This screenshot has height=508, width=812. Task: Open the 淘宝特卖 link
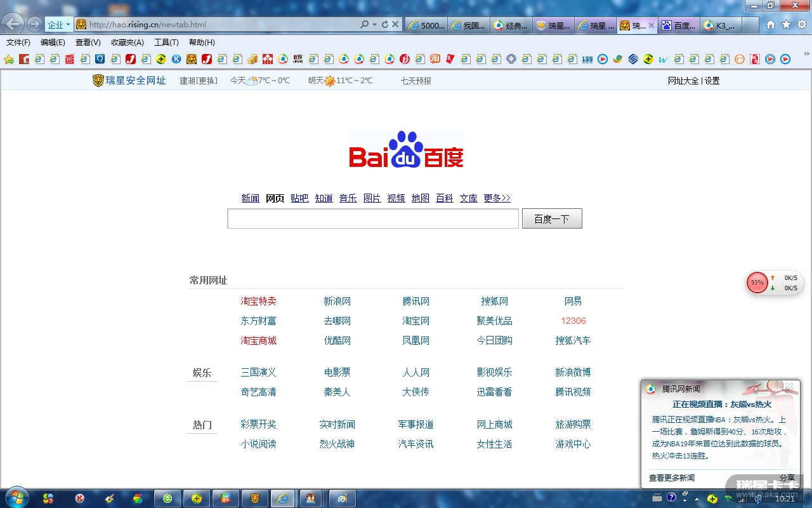click(258, 301)
